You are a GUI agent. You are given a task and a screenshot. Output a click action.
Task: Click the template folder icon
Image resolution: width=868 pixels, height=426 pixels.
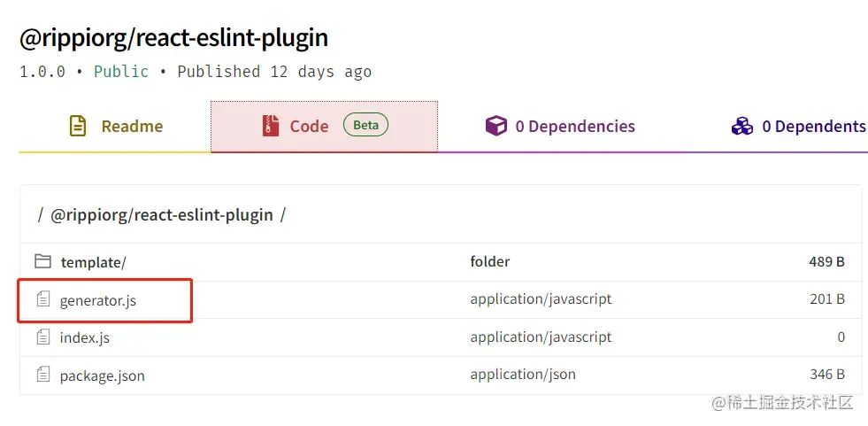(42, 261)
